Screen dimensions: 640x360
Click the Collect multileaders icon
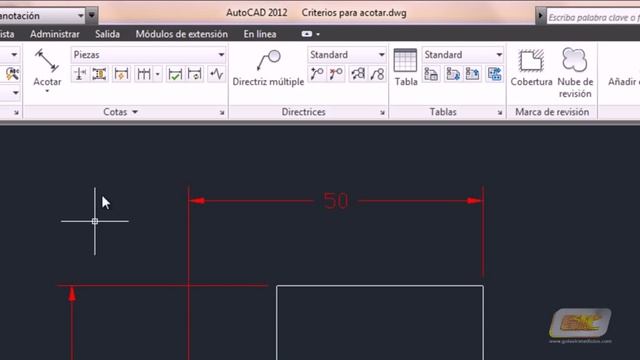378,74
